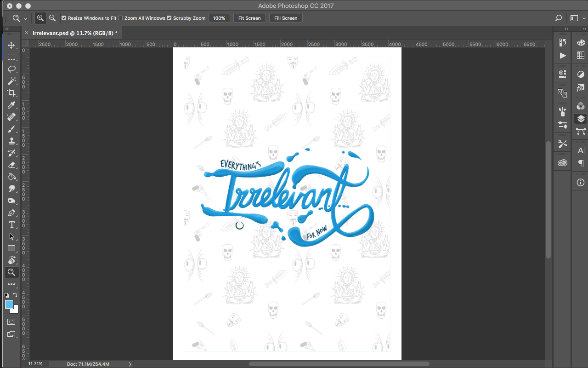This screenshot has width=588, height=368.
Task: Select the Path Selection arrow tool
Action: coord(11,236)
